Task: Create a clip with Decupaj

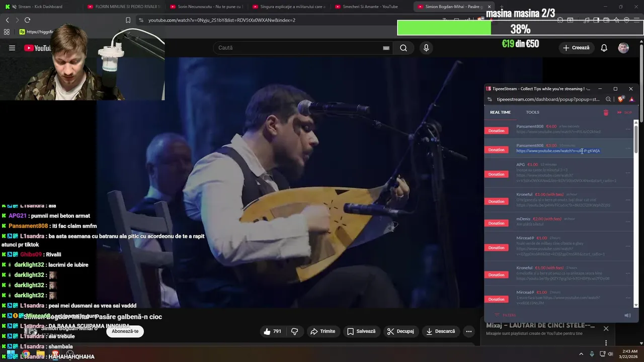Action: point(400,331)
